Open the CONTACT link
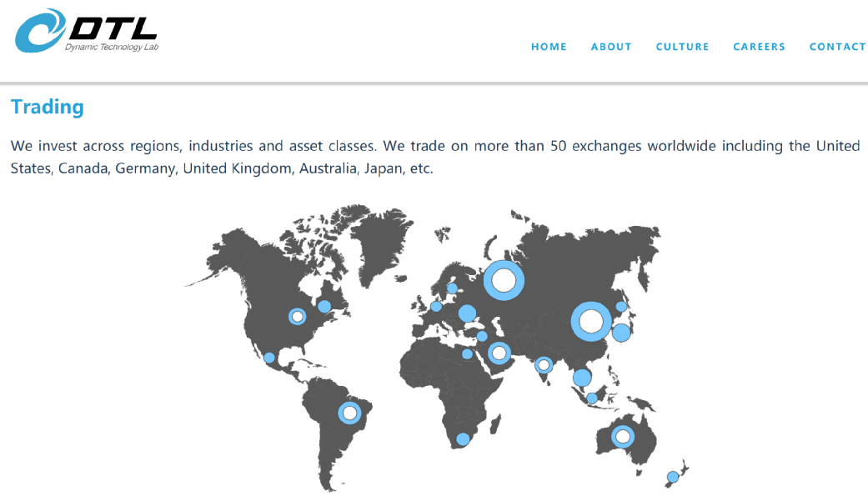Screen dimensions: 868x496 [837, 47]
